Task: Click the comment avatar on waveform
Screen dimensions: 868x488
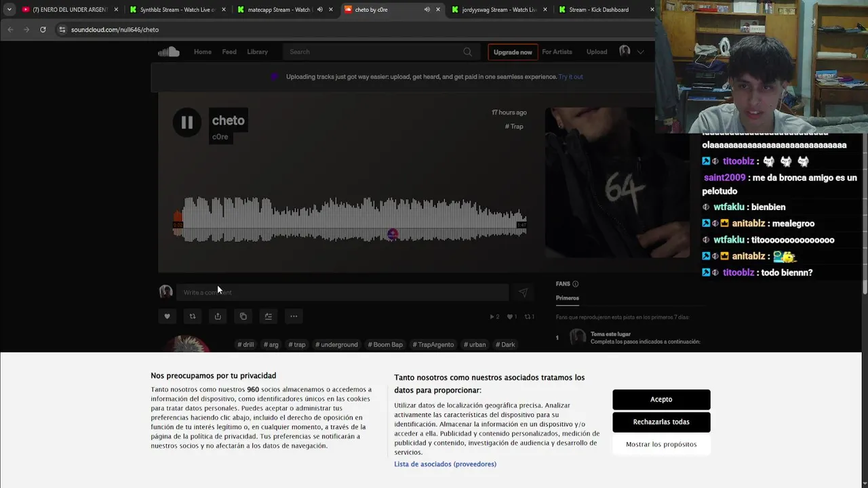Action: click(x=392, y=235)
